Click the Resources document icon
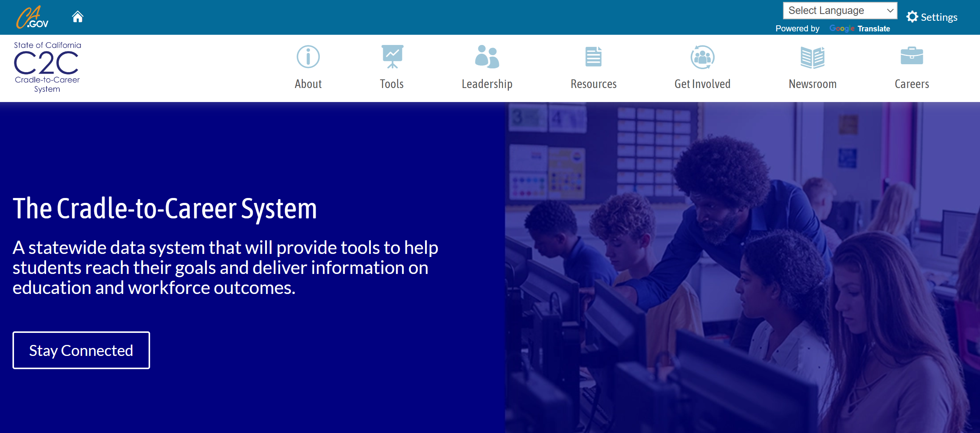Viewport: 980px width, 433px height. (593, 57)
